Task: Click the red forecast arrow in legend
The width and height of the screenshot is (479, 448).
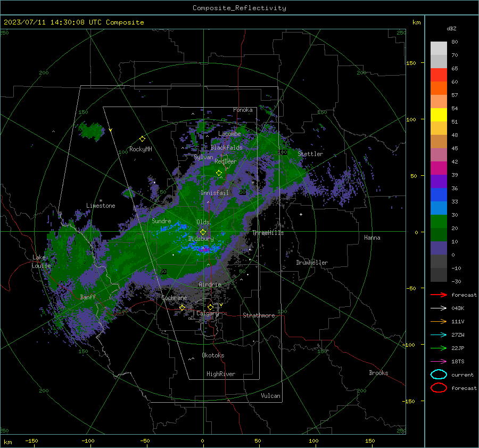Action: pyautogui.click(x=439, y=295)
